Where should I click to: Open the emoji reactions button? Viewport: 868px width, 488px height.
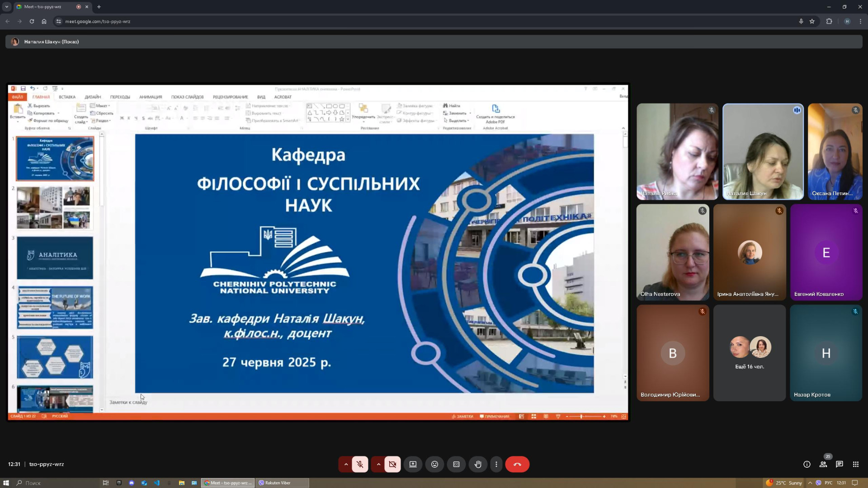point(434,464)
